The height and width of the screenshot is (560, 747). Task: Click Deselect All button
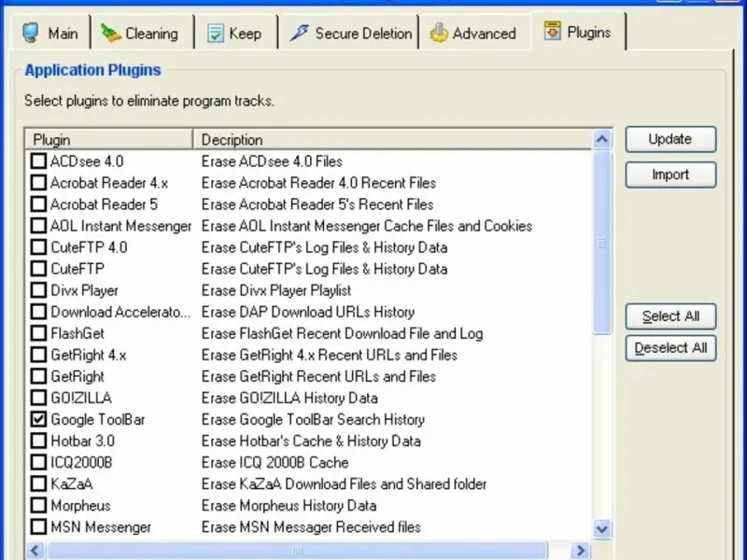click(x=670, y=348)
